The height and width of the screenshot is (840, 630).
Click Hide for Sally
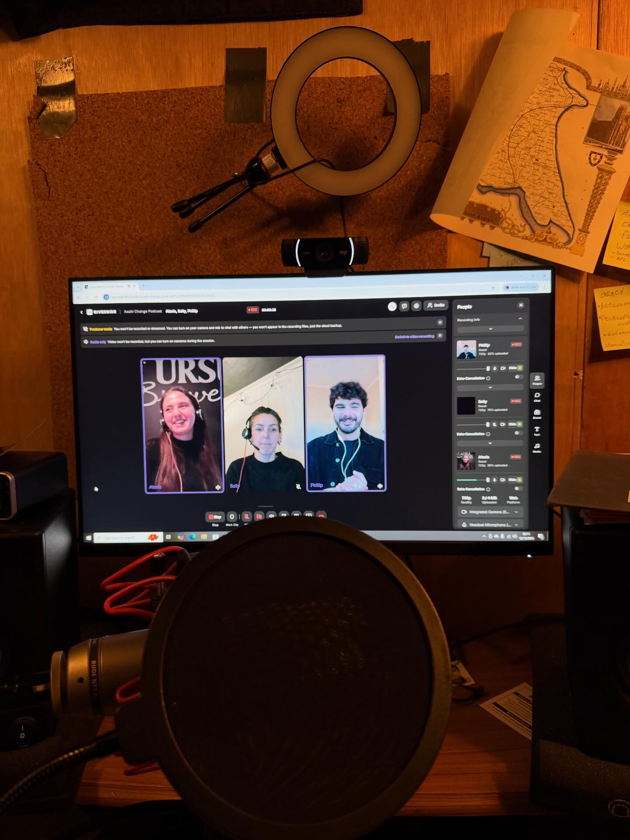click(x=516, y=424)
